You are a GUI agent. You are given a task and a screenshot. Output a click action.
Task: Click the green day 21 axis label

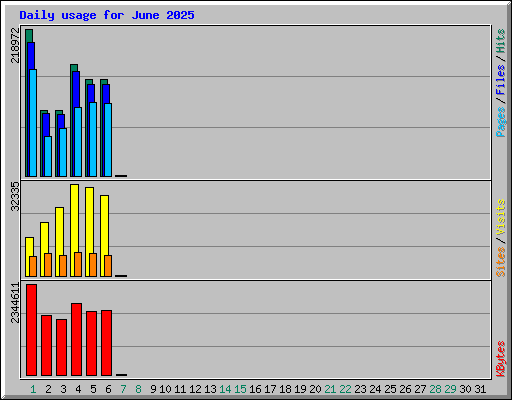330,389
